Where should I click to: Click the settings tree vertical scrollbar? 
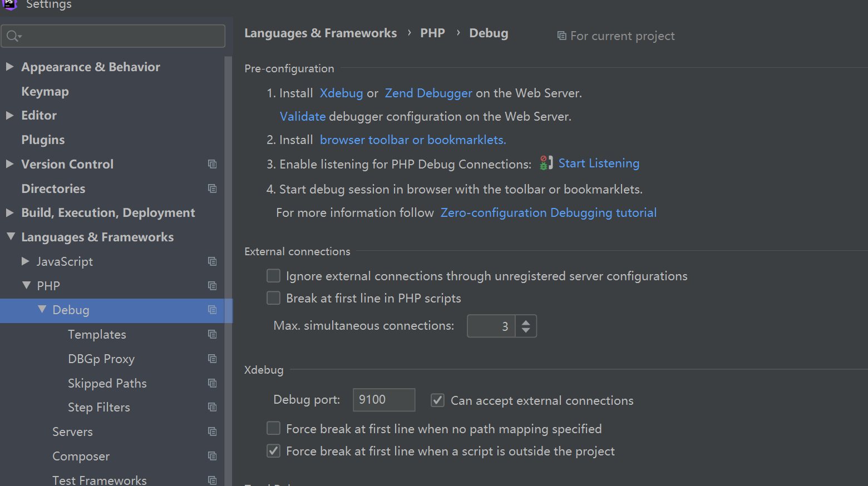228,271
